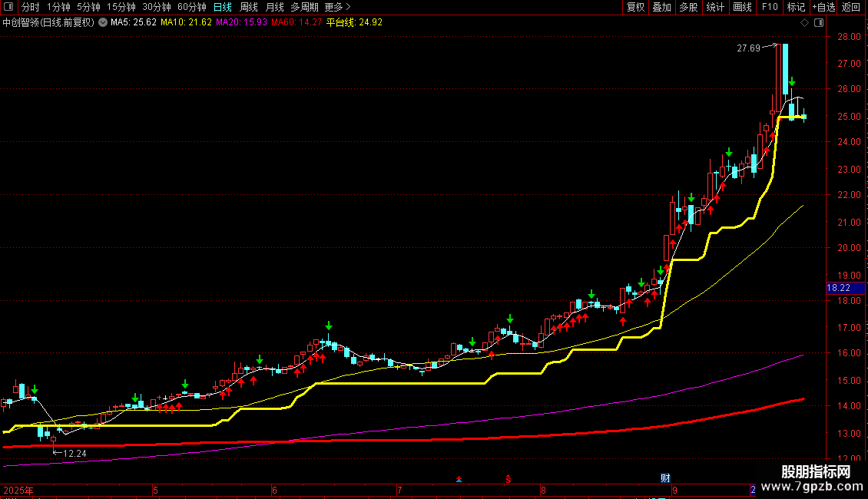Click the MA10: 21.62 indicator label
The image size is (868, 499).
[x=186, y=23]
